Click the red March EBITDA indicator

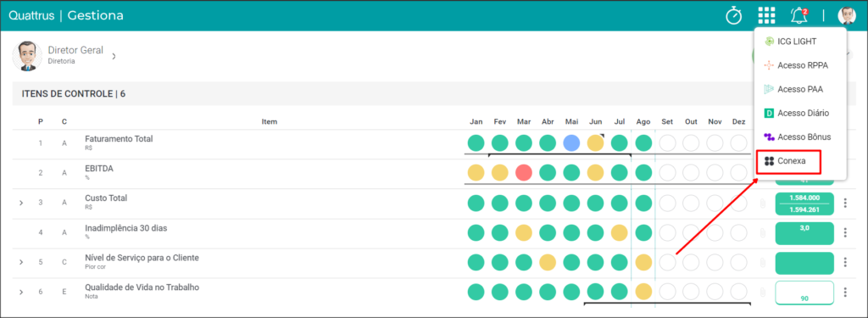pos(524,173)
